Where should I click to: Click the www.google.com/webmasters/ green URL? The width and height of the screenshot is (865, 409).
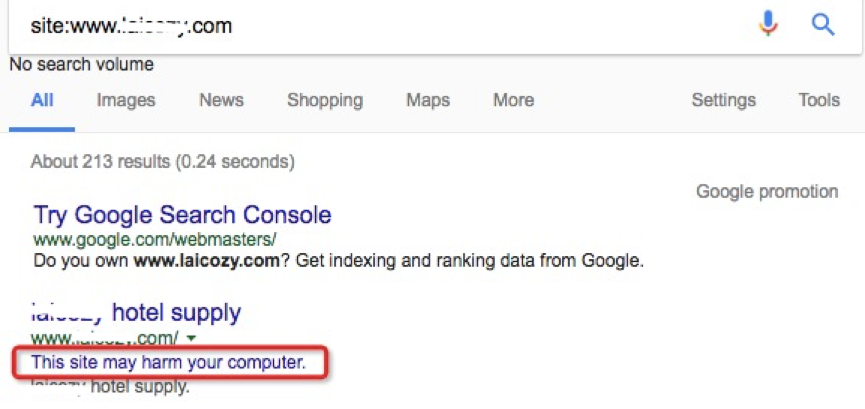tap(155, 240)
